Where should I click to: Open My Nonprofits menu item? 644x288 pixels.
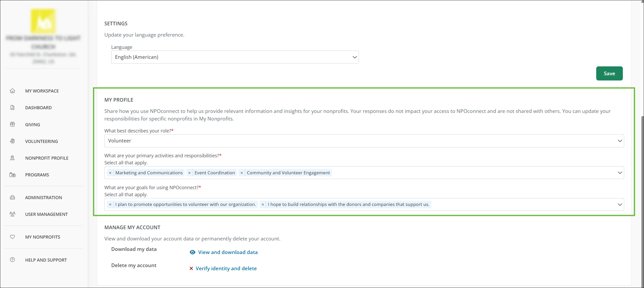point(43,237)
